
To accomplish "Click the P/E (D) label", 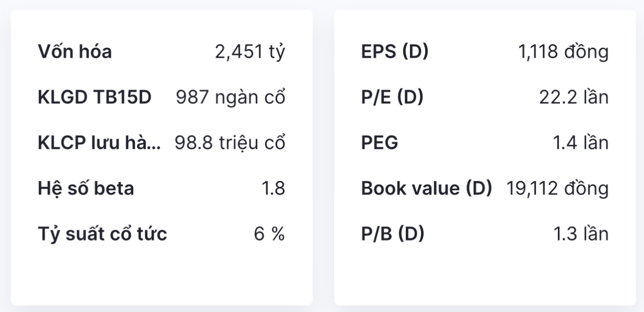I will (x=392, y=98).
